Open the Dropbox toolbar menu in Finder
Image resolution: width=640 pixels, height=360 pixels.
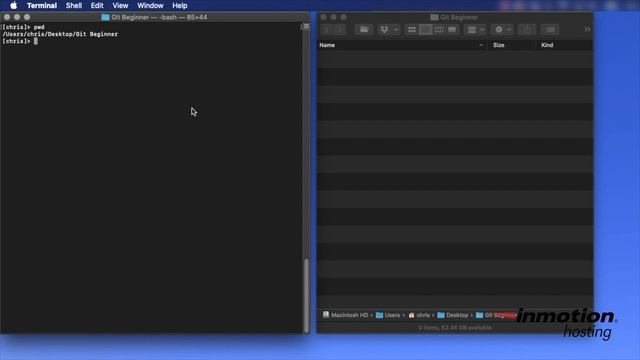(x=389, y=29)
